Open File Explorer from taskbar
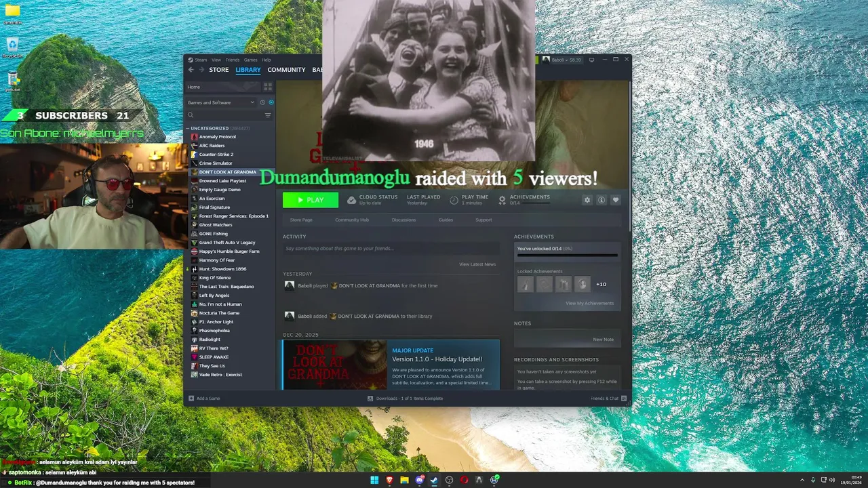This screenshot has width=868, height=488. [404, 480]
